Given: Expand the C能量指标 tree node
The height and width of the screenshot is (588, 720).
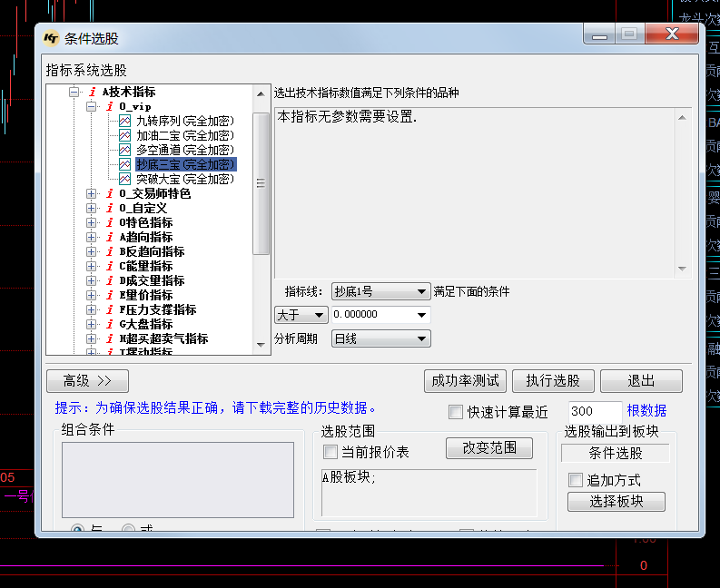Looking at the screenshot, I should coord(91,266).
